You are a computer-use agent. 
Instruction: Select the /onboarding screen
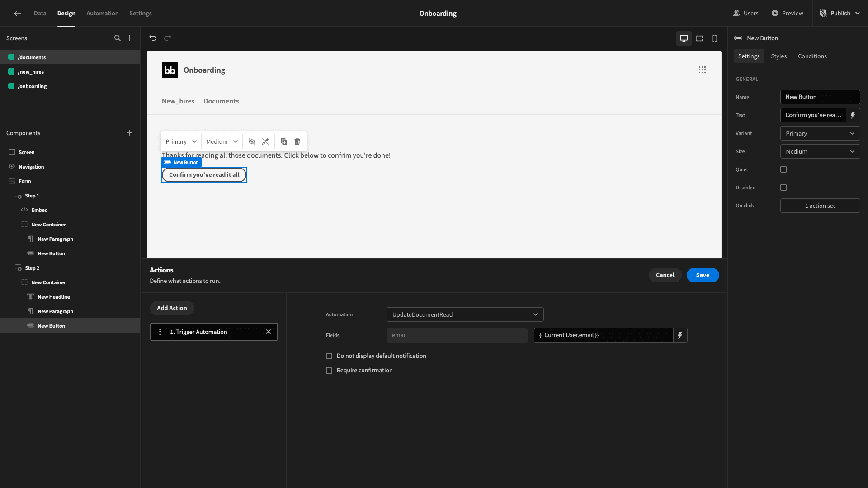[70, 86]
